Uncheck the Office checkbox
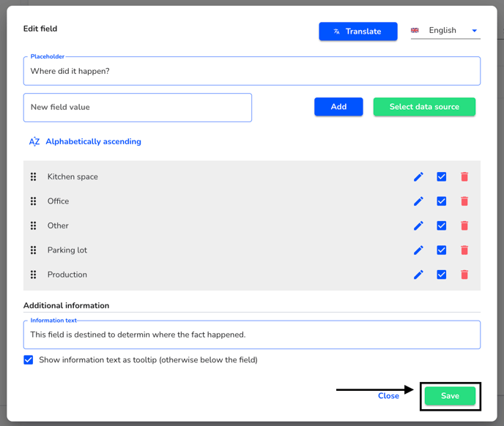The height and width of the screenshot is (426, 504). pyautogui.click(x=441, y=201)
